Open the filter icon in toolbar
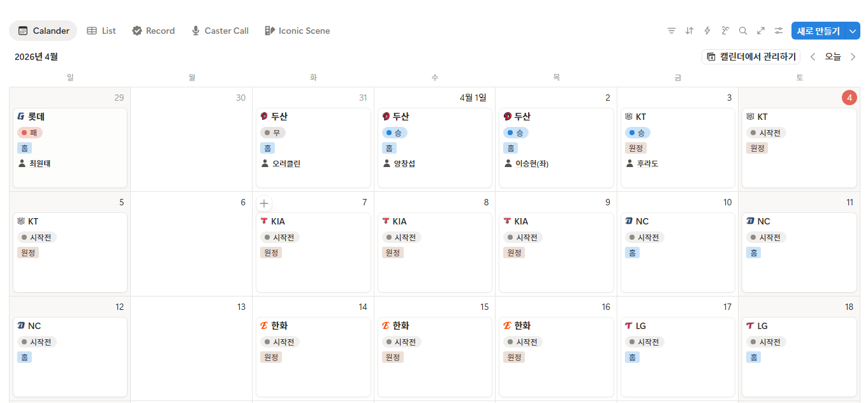The image size is (868, 403). pyautogui.click(x=671, y=31)
